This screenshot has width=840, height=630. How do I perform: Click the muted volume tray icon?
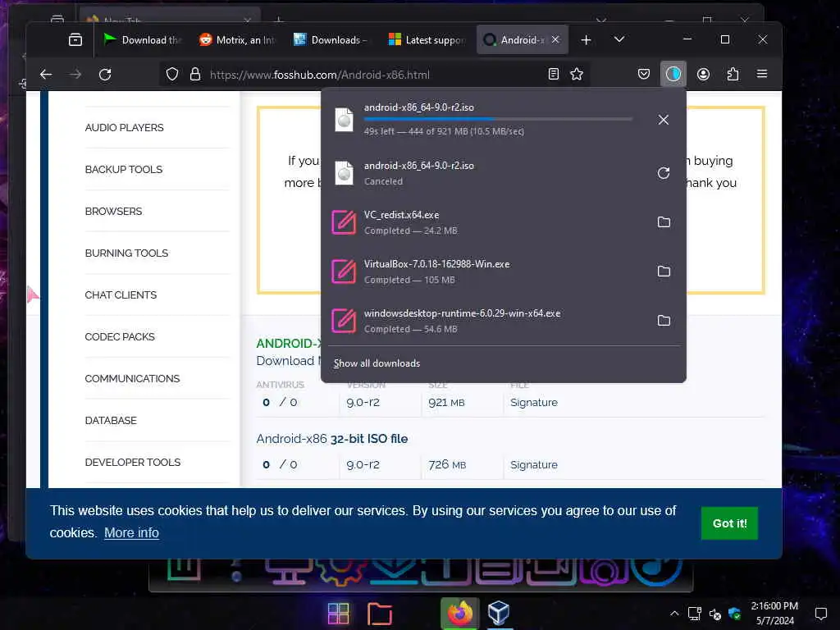point(714,614)
